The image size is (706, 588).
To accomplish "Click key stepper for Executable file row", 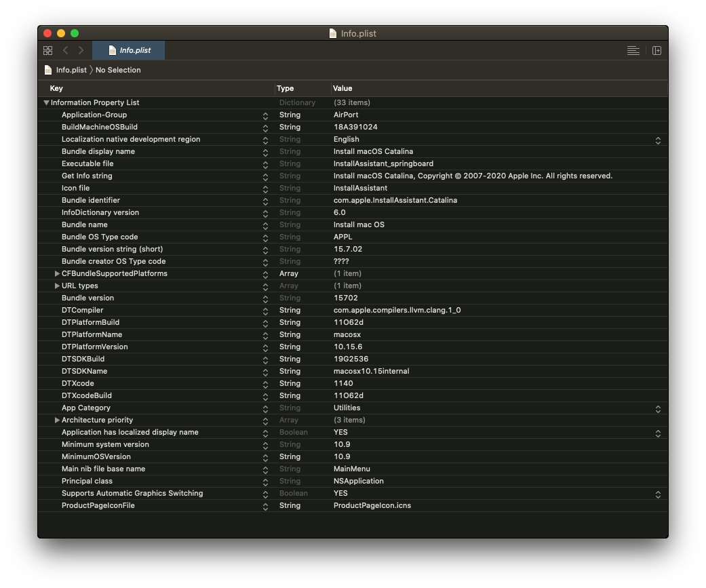I will click(265, 165).
